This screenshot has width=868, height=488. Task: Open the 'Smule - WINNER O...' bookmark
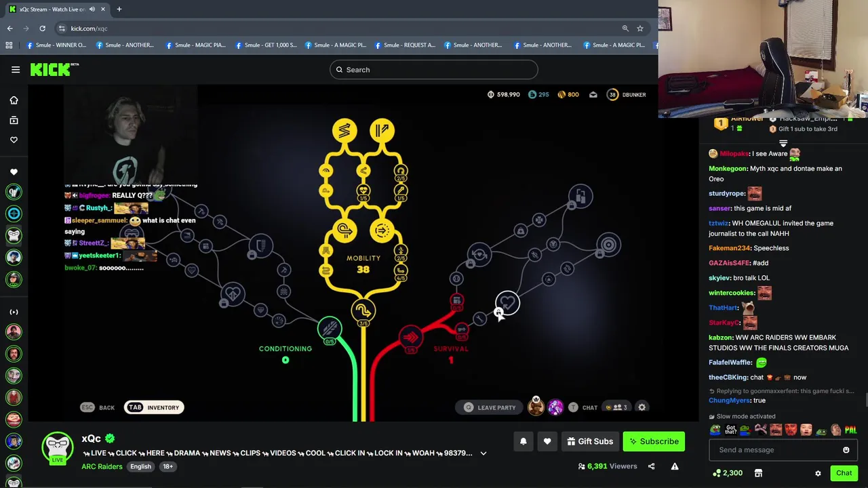coord(56,45)
